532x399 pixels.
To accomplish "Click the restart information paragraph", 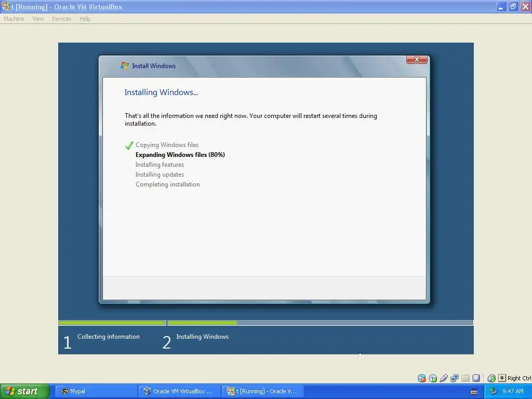I will (x=251, y=119).
